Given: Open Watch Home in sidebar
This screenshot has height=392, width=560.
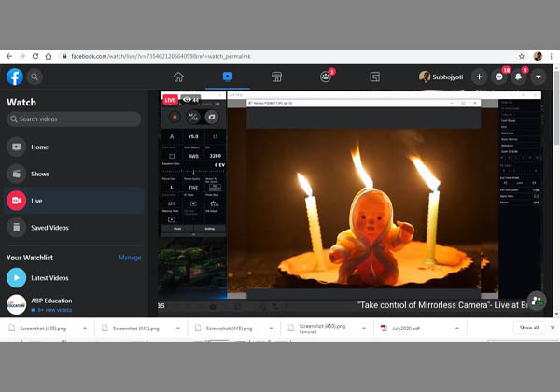Looking at the screenshot, I should 74,147.
